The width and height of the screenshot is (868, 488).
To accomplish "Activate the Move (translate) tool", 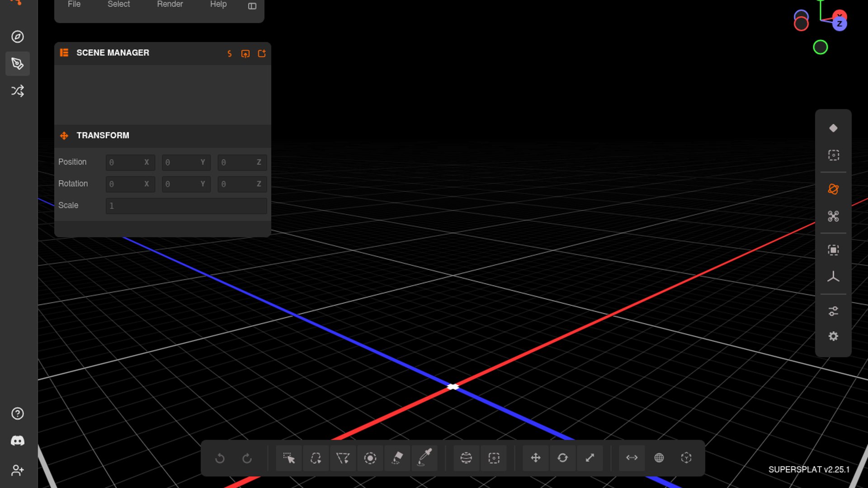I will [x=536, y=458].
